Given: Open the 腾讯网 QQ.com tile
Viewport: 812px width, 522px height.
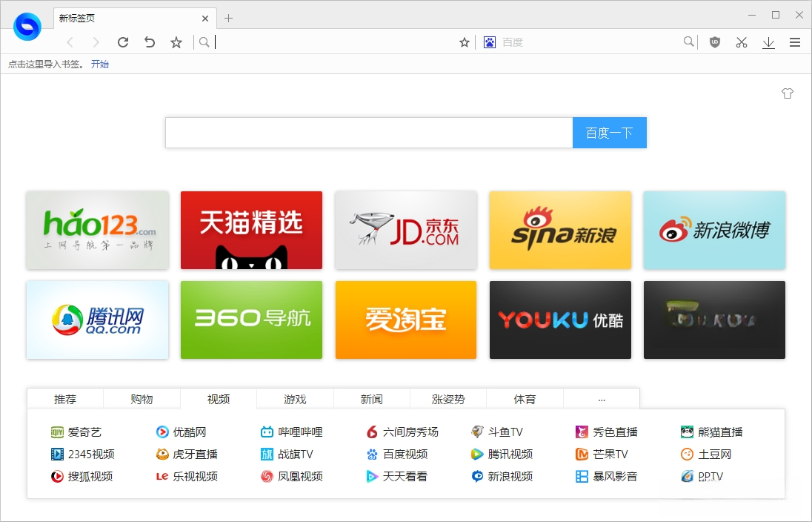Looking at the screenshot, I should (x=97, y=320).
